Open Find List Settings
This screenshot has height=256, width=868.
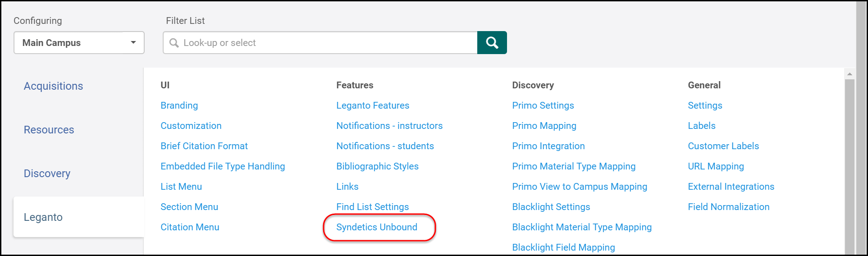click(x=372, y=207)
